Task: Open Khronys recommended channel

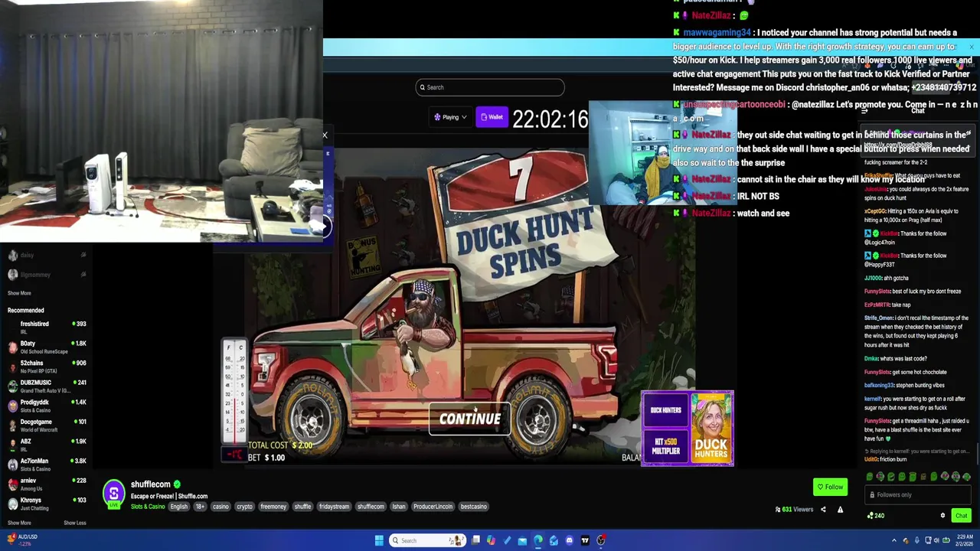Action: [46, 504]
